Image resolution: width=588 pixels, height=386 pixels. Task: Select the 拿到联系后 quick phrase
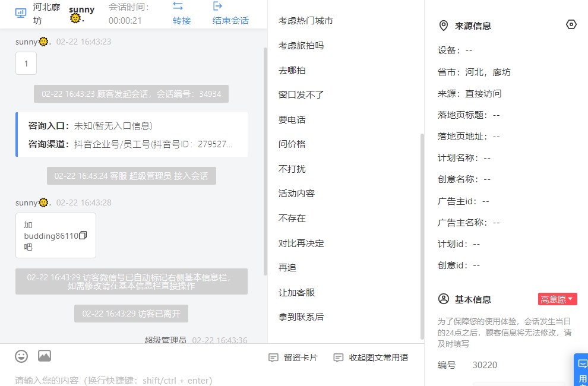[301, 317]
